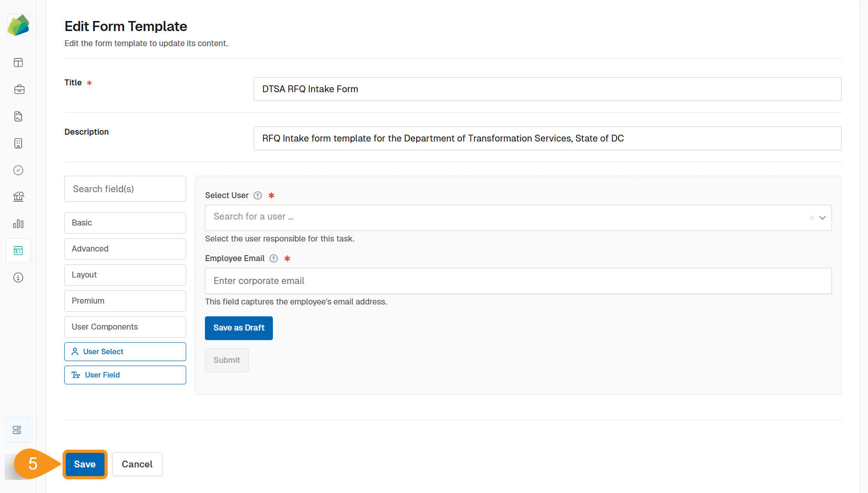Cancel editing the form template
This screenshot has height=493, width=868.
tap(137, 464)
